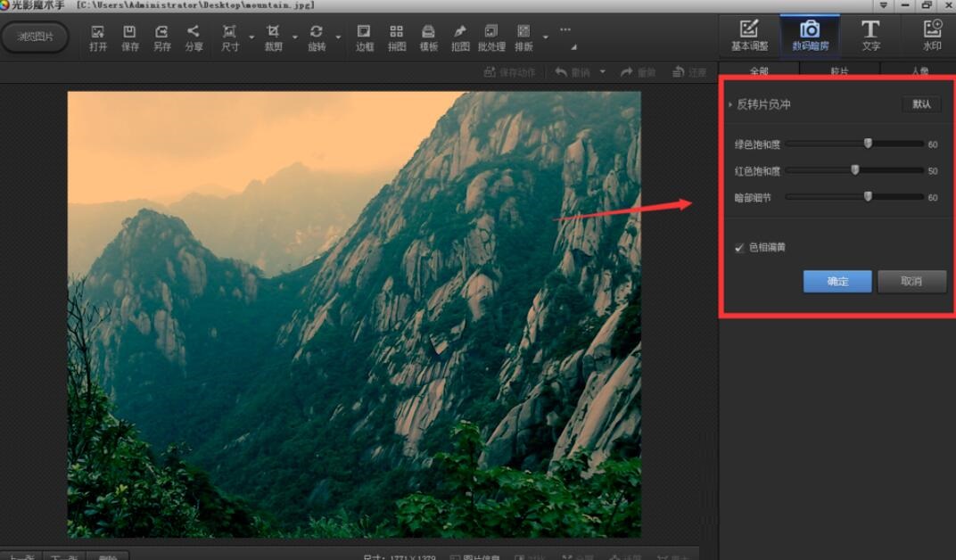
Task: Click the mountain photo in the canvas
Action: click(x=354, y=315)
